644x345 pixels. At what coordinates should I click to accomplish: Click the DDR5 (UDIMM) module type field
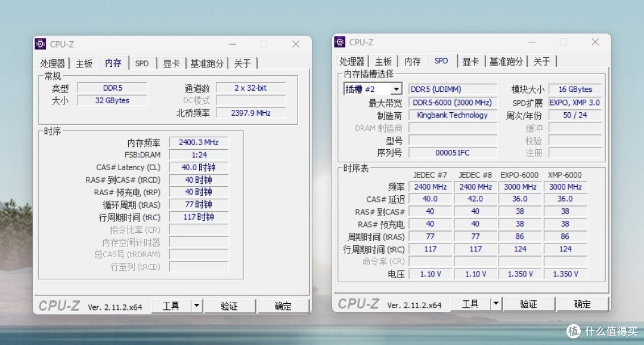453,89
